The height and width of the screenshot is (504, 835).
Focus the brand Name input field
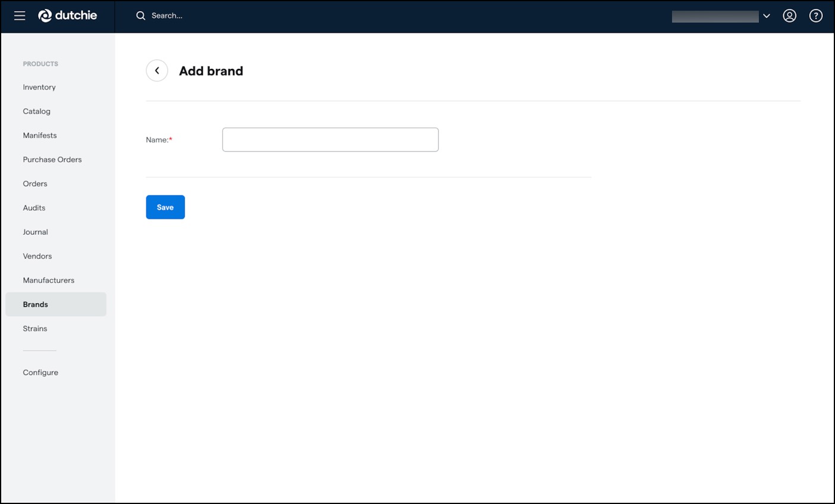331,140
